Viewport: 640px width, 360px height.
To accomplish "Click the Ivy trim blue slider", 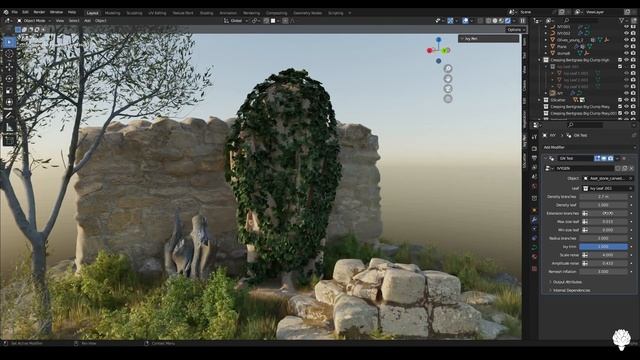I will pos(603,247).
